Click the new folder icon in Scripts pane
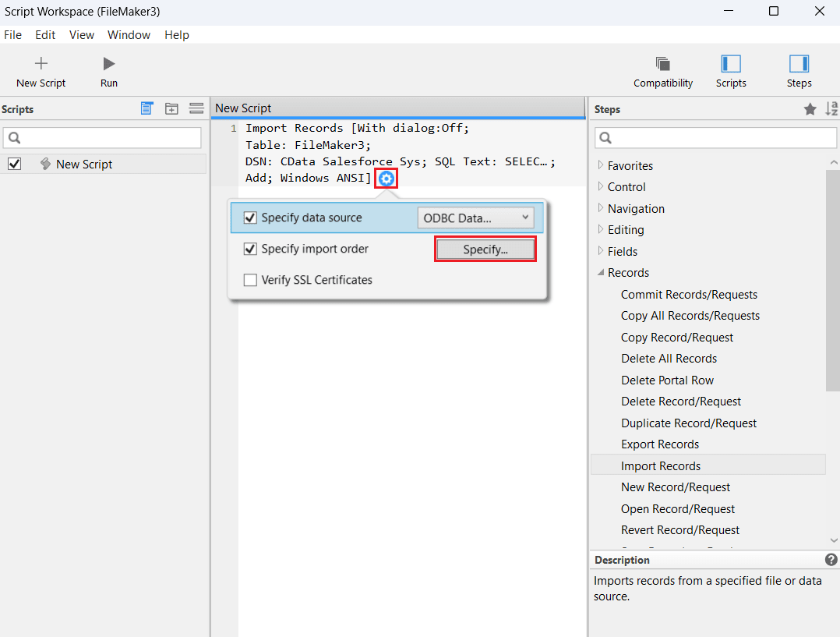This screenshot has width=840, height=637. 171,109
